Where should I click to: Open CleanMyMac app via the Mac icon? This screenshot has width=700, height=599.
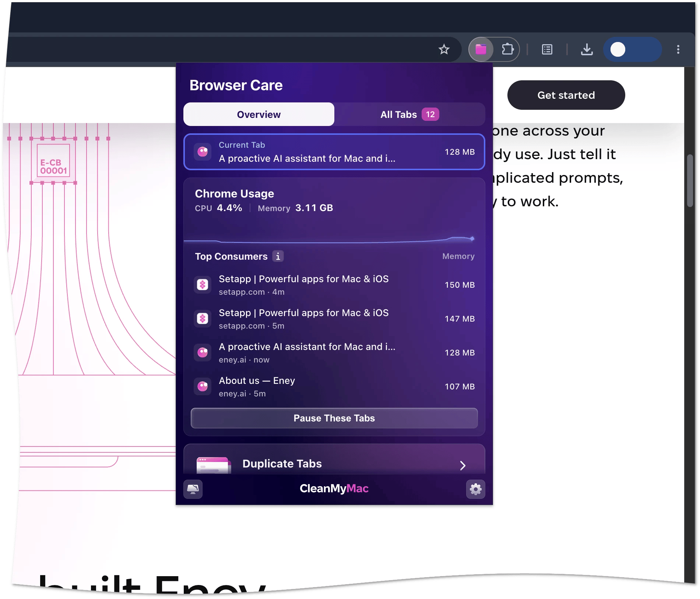coord(193,489)
